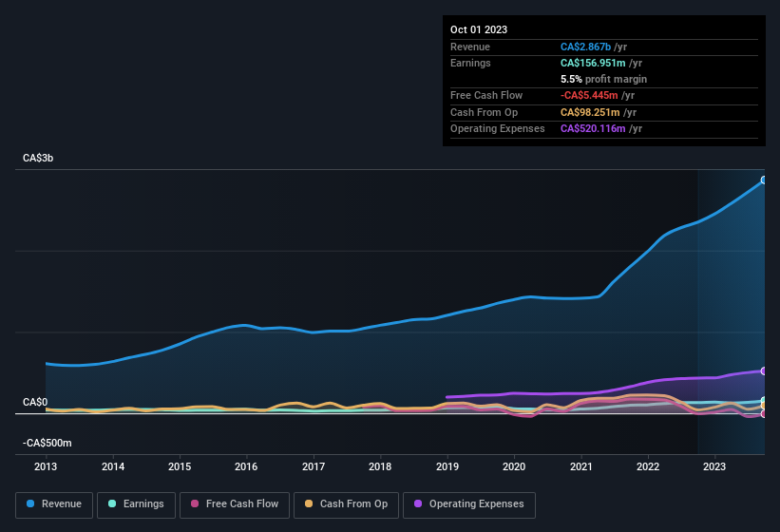Click the 2013 year label on x-axis

coord(46,466)
